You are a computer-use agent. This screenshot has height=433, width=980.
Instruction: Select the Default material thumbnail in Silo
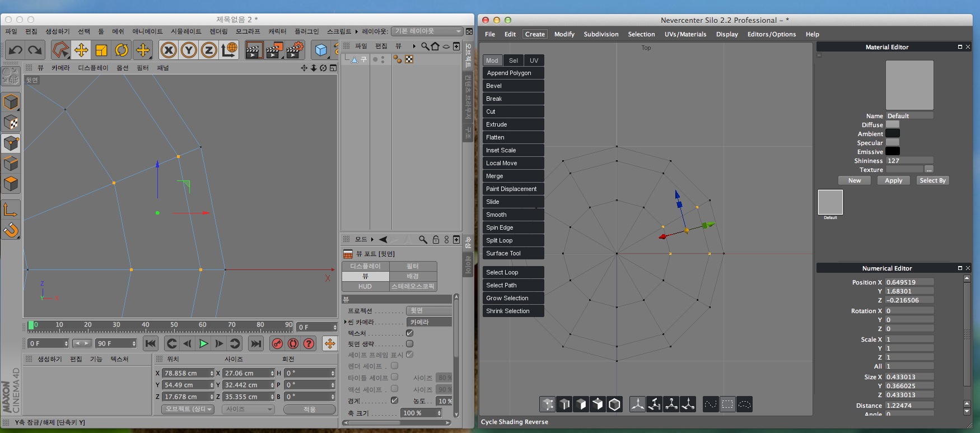click(x=830, y=202)
